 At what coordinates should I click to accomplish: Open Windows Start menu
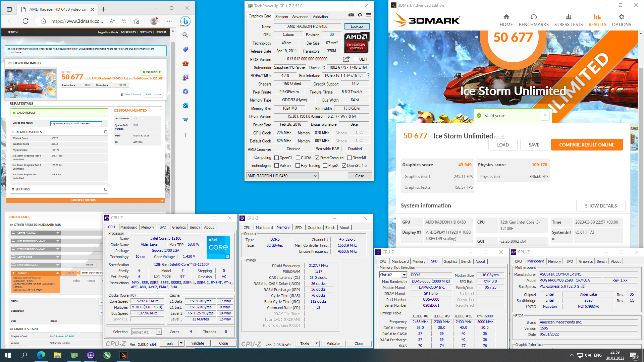tap(8, 355)
